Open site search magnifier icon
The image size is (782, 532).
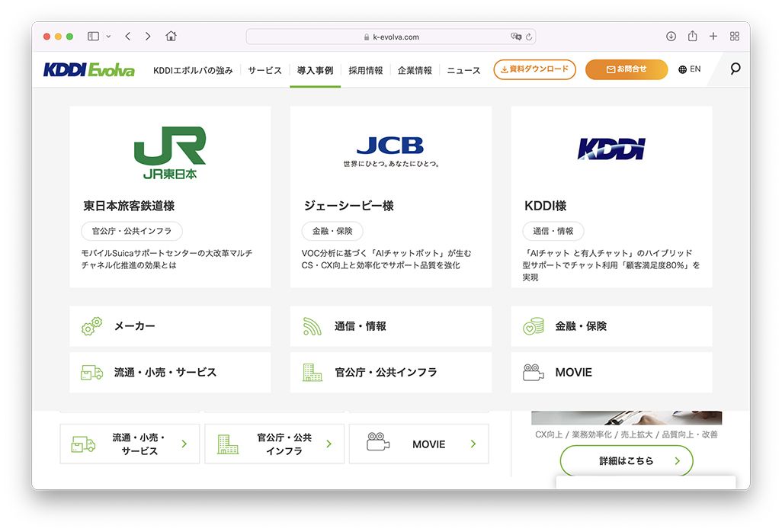pos(735,69)
